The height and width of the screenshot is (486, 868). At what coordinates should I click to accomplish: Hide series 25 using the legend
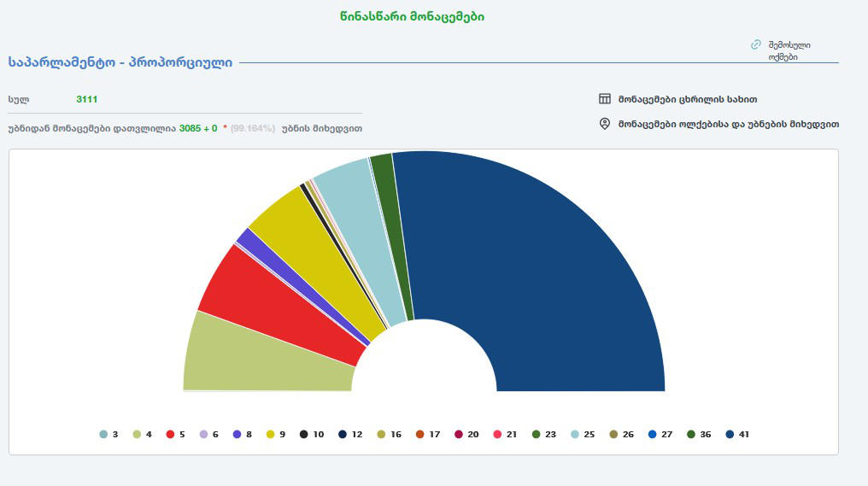coord(581,434)
